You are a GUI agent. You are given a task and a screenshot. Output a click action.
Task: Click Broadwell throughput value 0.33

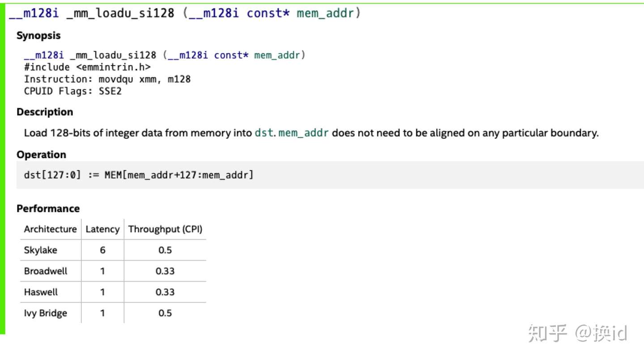click(x=165, y=271)
